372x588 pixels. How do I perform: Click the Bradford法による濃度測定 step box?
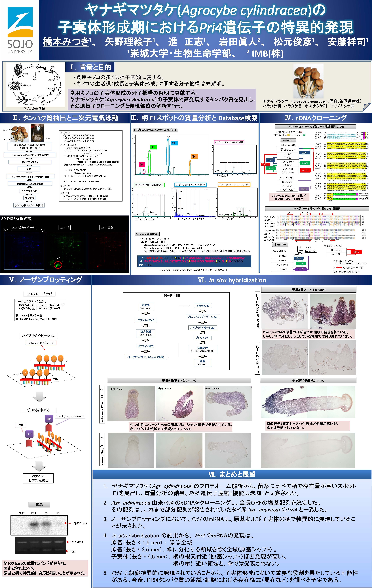click(x=30, y=184)
